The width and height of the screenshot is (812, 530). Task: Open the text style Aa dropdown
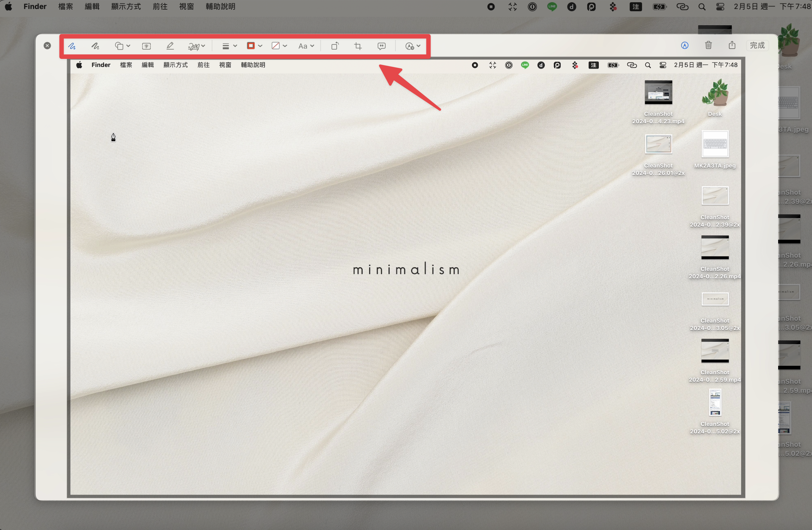tap(306, 46)
